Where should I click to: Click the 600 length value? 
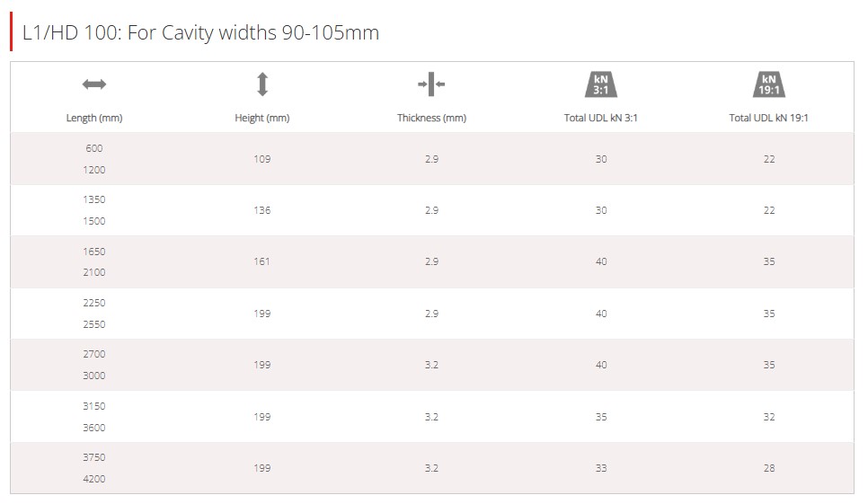94,148
